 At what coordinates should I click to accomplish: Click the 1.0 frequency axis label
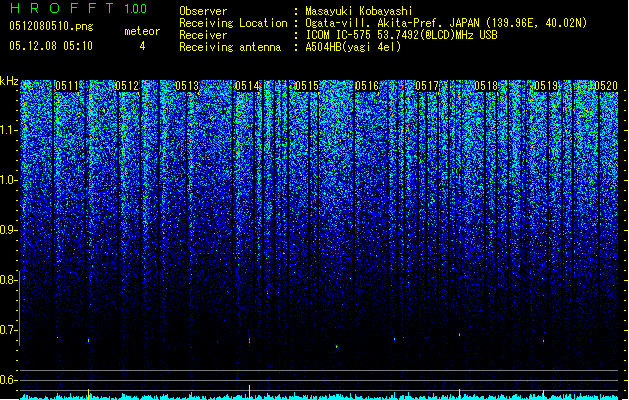pyautogui.click(x=9, y=180)
